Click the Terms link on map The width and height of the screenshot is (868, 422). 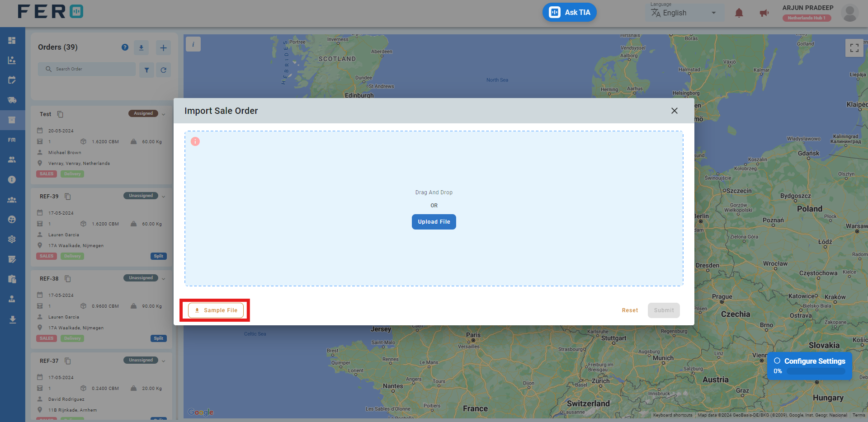[x=859, y=415]
